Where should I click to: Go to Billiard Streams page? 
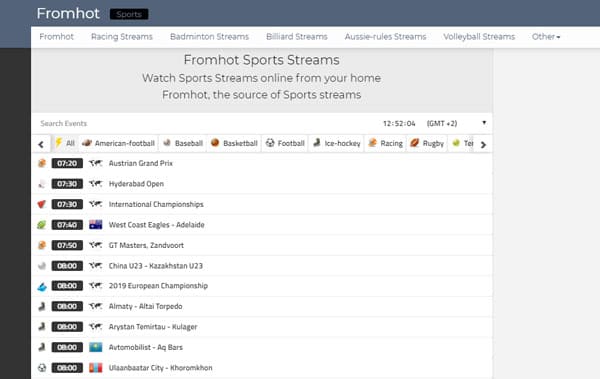pos(297,37)
